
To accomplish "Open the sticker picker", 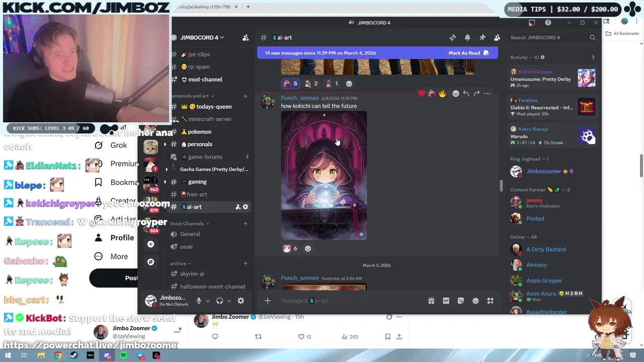I will [x=461, y=301].
